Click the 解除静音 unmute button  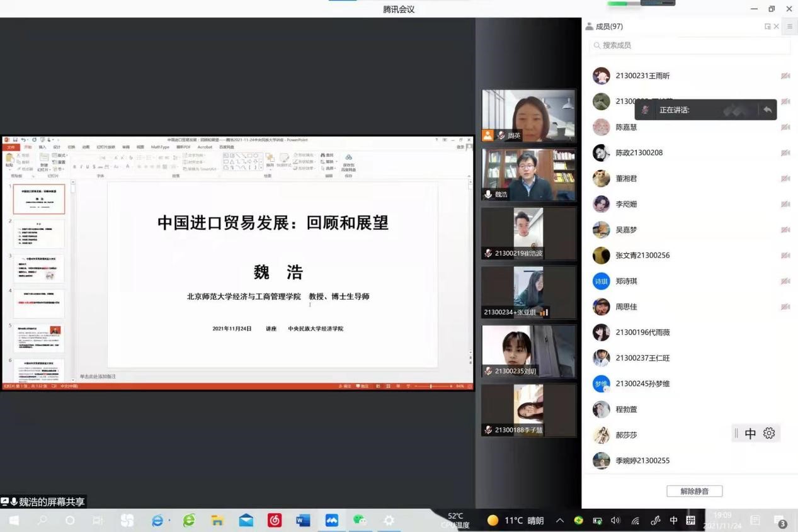(694, 491)
